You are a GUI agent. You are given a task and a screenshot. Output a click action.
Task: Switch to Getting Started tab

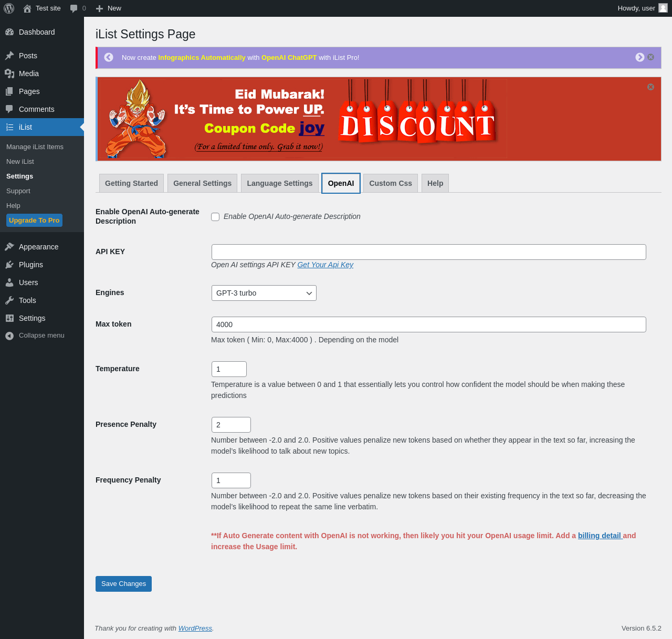point(131,183)
